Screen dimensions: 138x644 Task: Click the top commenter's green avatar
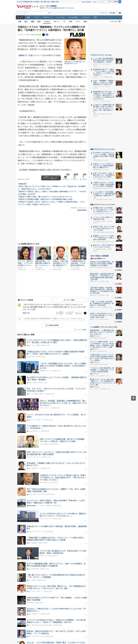[19, 305]
